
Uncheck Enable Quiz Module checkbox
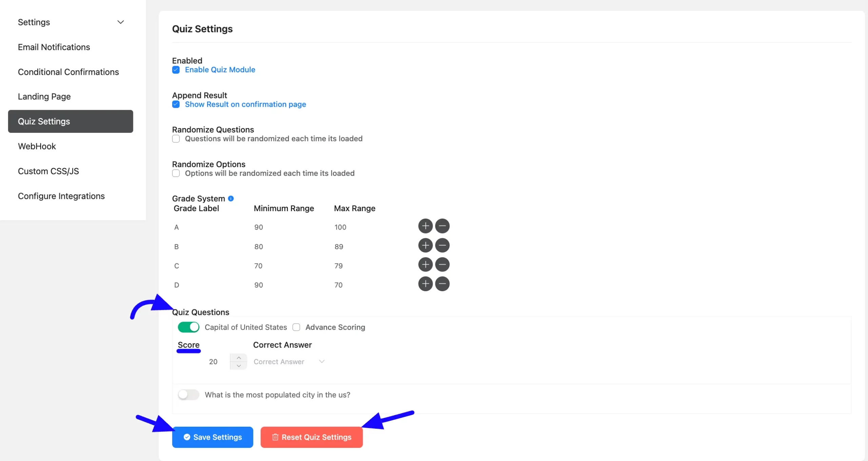pyautogui.click(x=176, y=70)
